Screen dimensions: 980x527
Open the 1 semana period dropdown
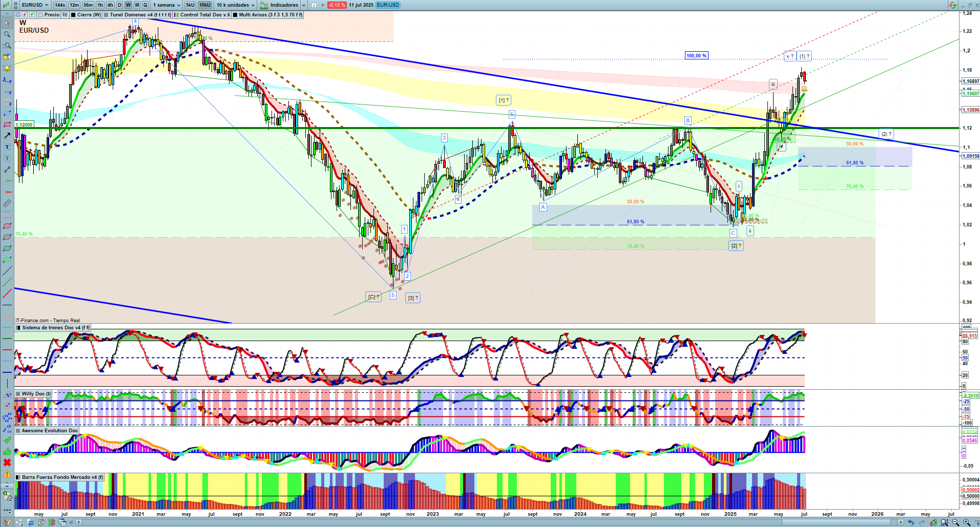click(166, 5)
